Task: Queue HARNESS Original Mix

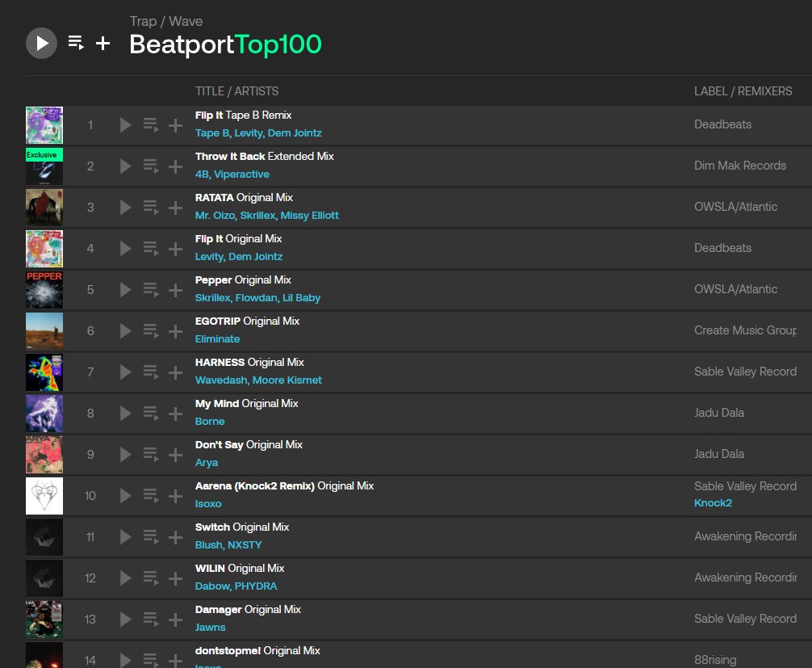Action: click(151, 372)
